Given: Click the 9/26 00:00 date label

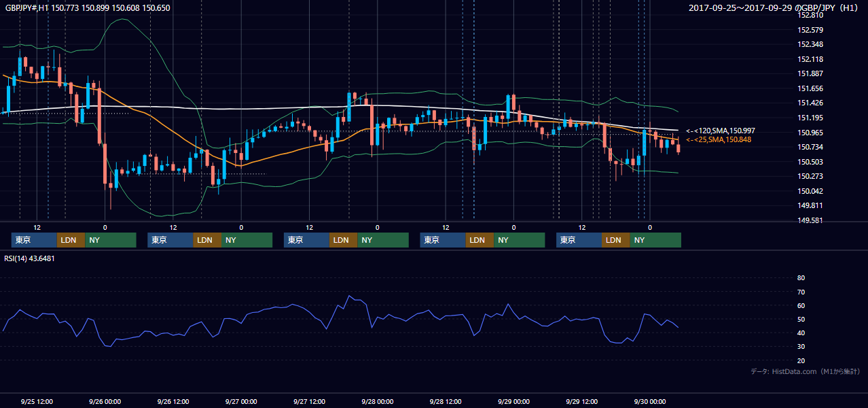Looking at the screenshot, I should pos(105,401).
